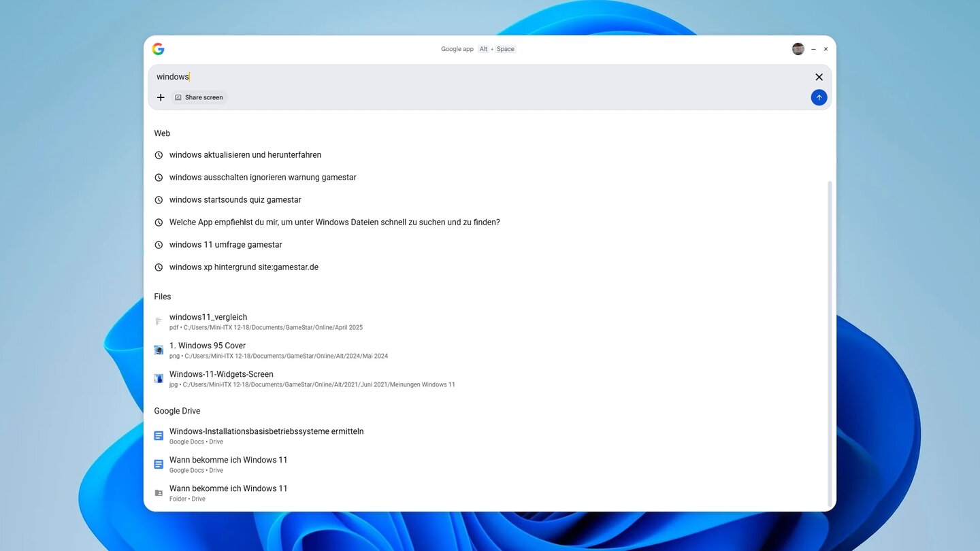Select the 'Welche App empfiehlst du mir' suggestion
The image size is (980, 551).
pyautogui.click(x=334, y=222)
